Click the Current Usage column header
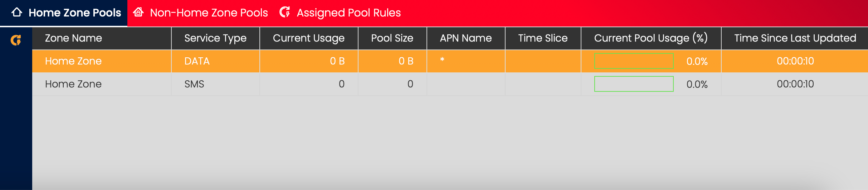The width and height of the screenshot is (868, 190). point(308,38)
